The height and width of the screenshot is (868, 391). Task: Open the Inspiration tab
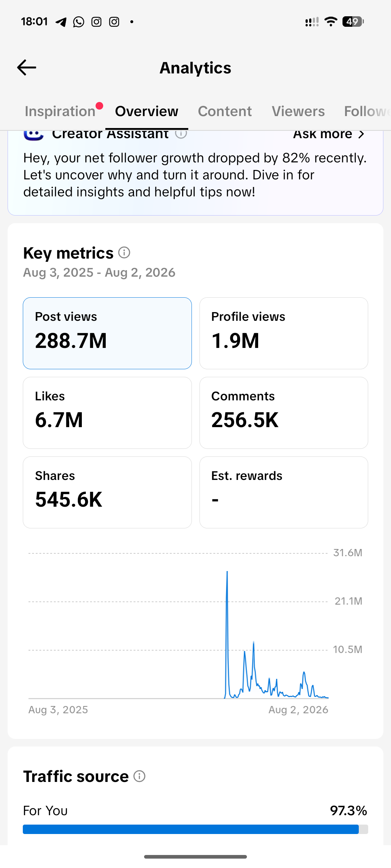pyautogui.click(x=60, y=111)
